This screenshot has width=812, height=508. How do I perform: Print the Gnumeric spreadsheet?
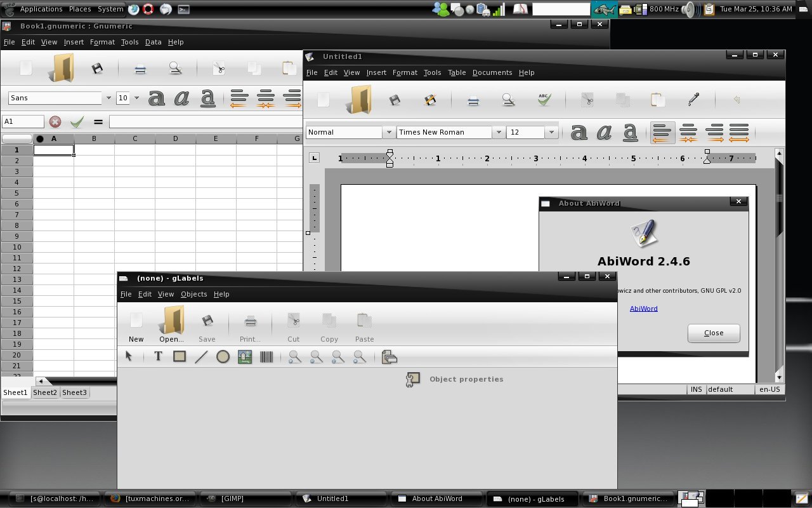(x=140, y=69)
